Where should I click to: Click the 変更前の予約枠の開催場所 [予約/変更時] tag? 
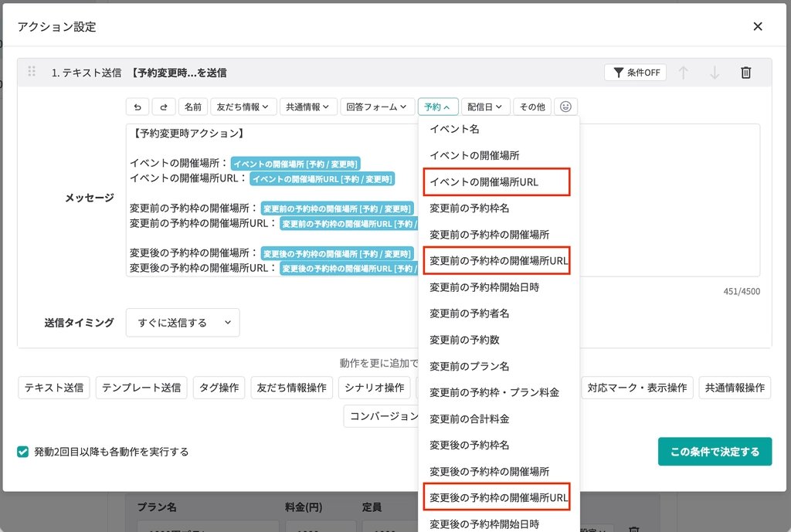tap(337, 208)
